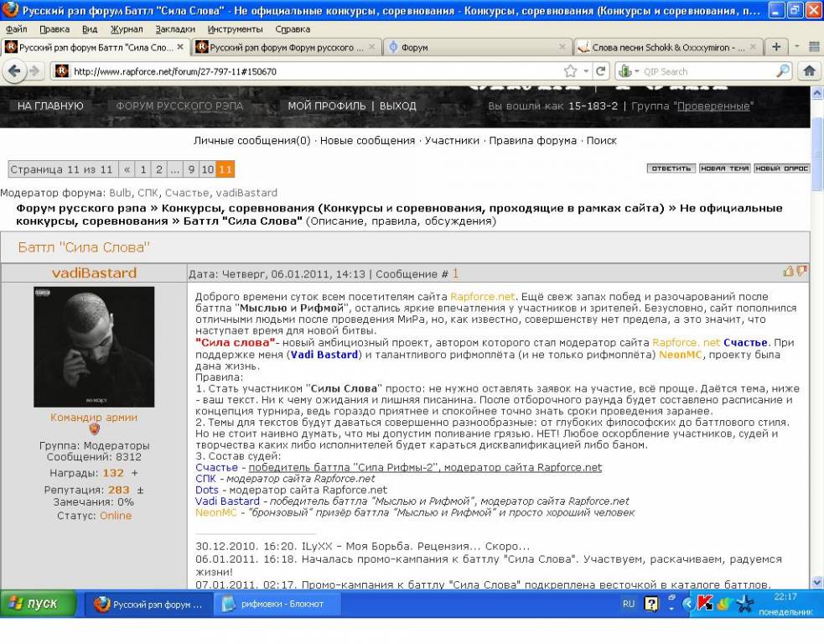824x644 pixels.
Task: Click the magnifier icon in QIP Search
Action: (783, 71)
